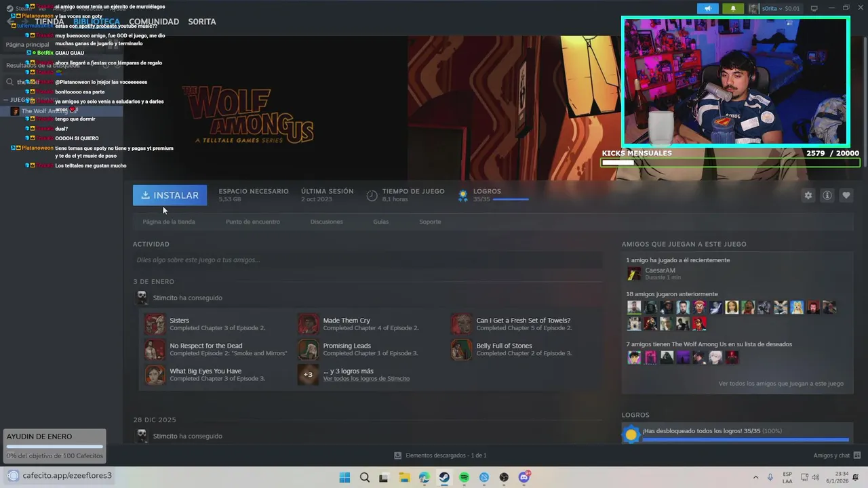Click the Diles algo sobre este juego field

pos(368,260)
